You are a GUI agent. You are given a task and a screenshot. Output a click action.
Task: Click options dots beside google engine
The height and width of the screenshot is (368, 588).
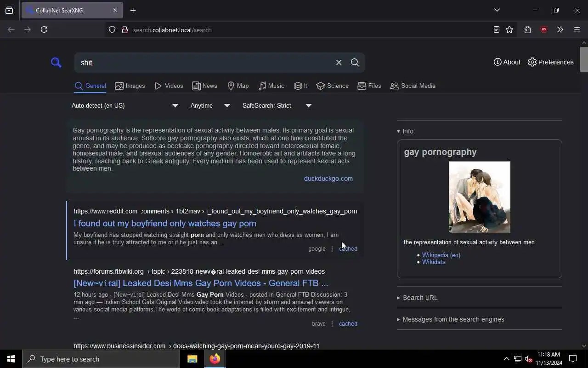(x=332, y=249)
